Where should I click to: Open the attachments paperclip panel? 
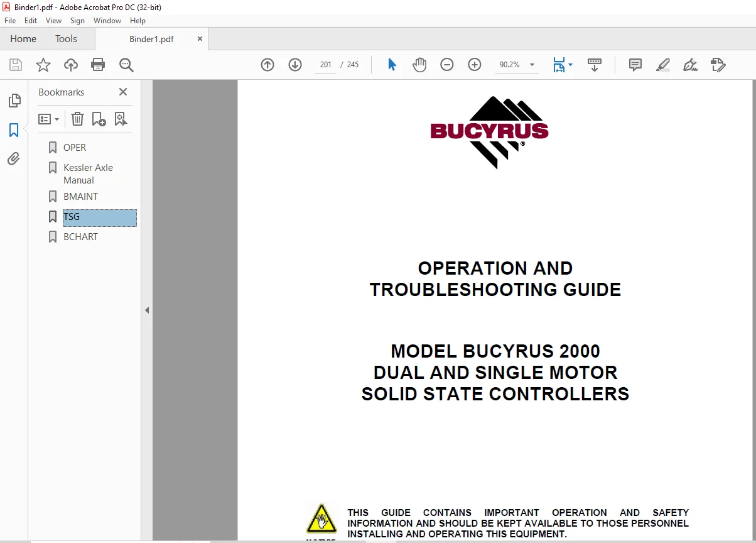[x=14, y=158]
